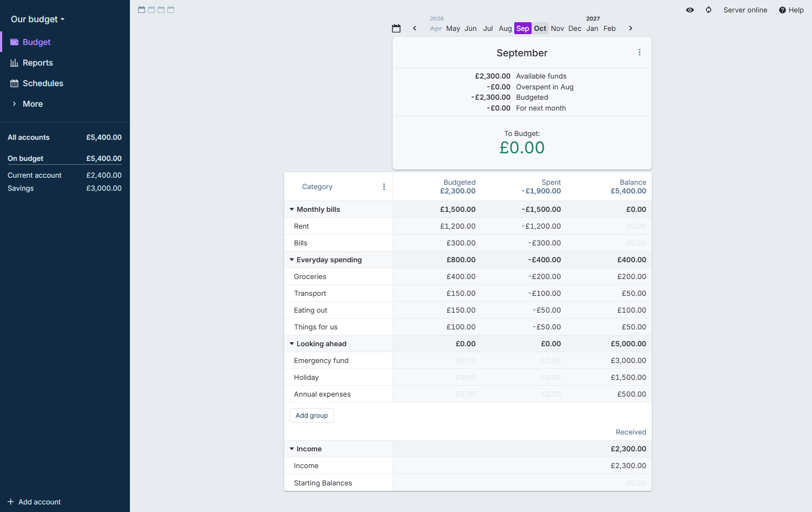The height and width of the screenshot is (512, 812).
Task: Switch to the Aug month tab
Action: tap(505, 28)
